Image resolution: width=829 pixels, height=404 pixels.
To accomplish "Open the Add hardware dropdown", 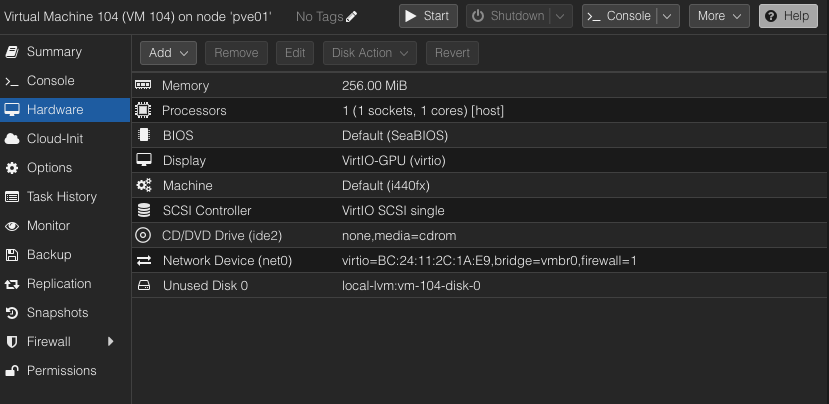I will (168, 53).
